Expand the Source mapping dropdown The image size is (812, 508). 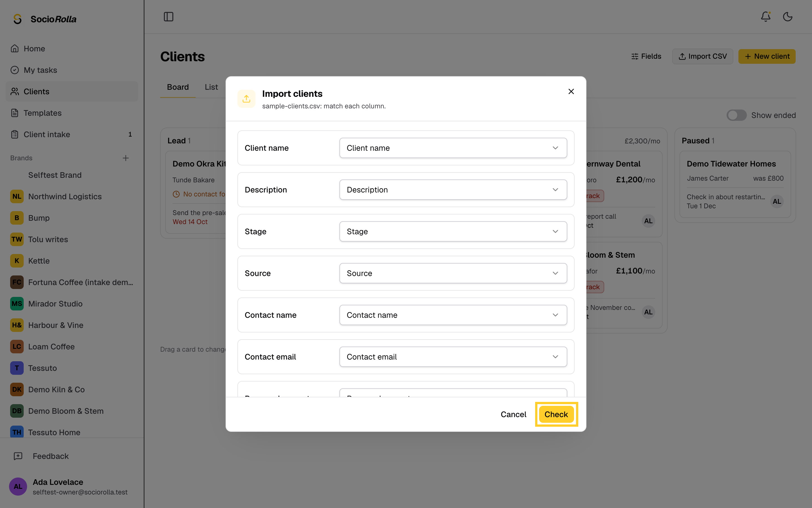(x=453, y=273)
